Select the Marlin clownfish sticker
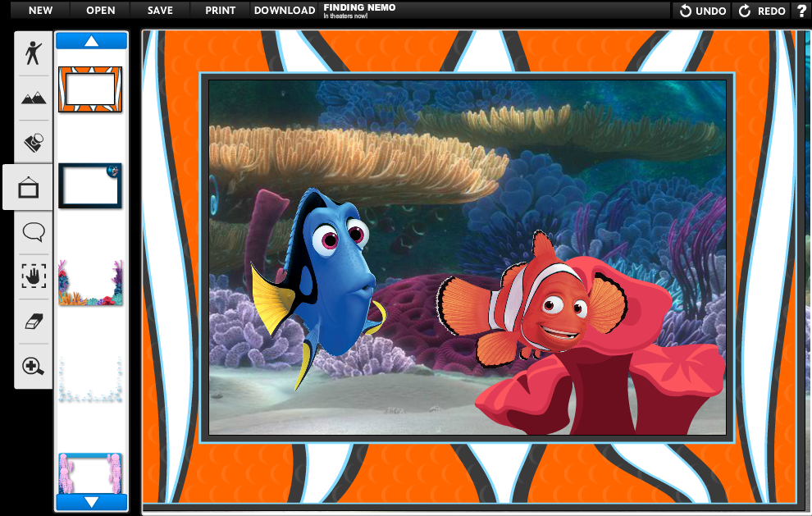Image resolution: width=812 pixels, height=516 pixels. tap(531, 301)
